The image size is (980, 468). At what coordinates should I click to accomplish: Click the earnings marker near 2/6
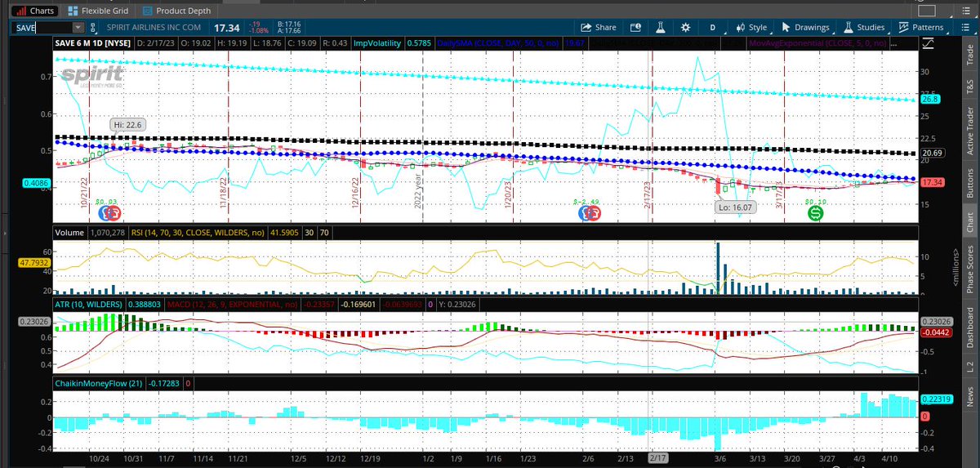tap(590, 213)
